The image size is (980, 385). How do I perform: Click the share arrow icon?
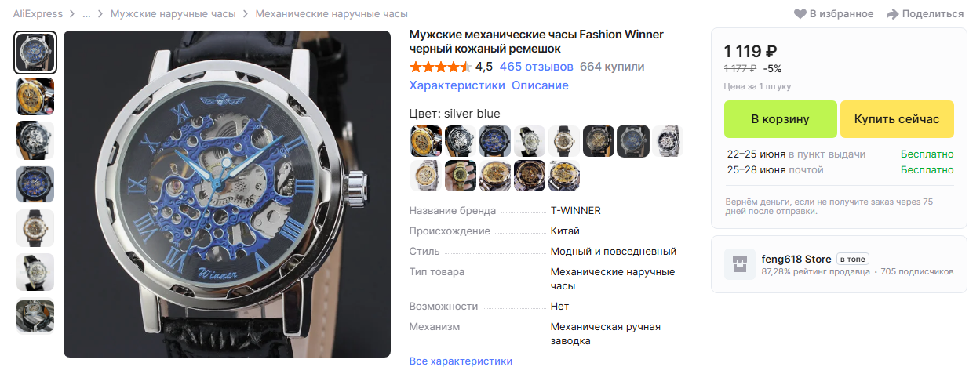coord(892,14)
